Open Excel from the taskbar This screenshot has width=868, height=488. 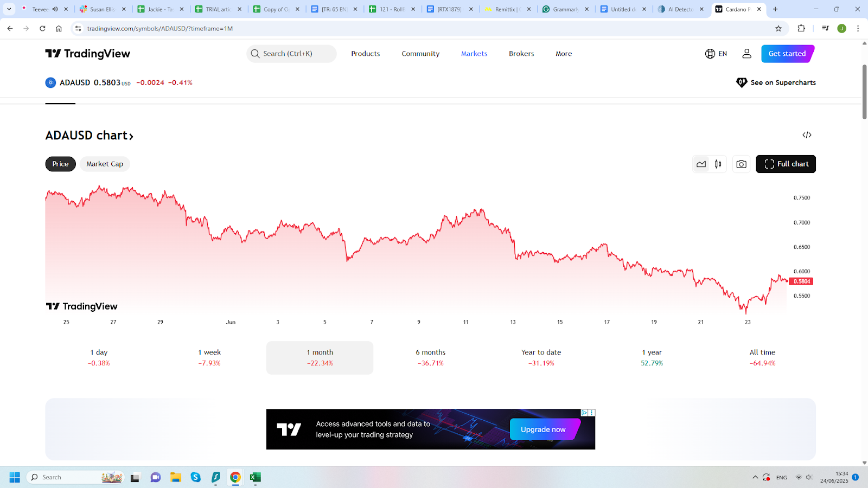point(255,477)
